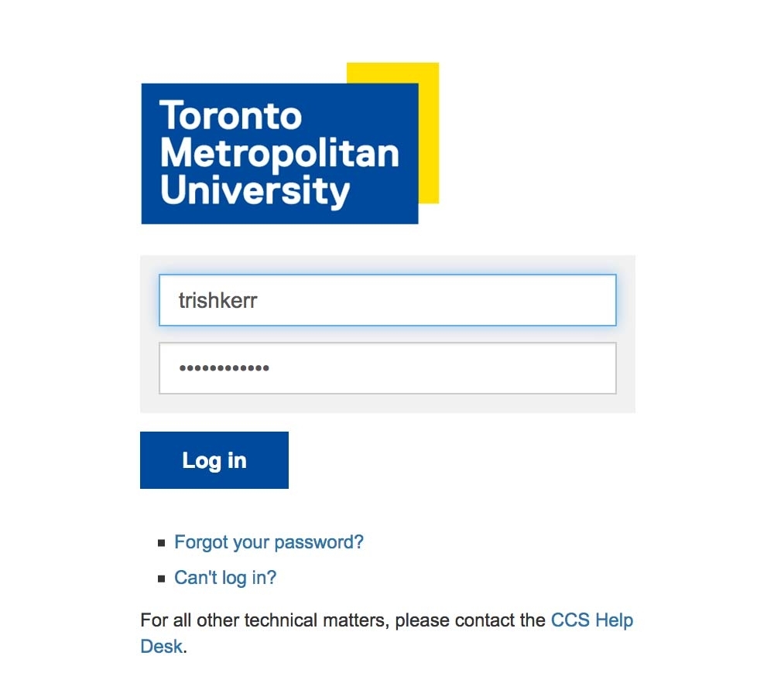This screenshot has width=774, height=700.
Task: Click the bullet beside "Forgot your password?"
Action: [162, 543]
